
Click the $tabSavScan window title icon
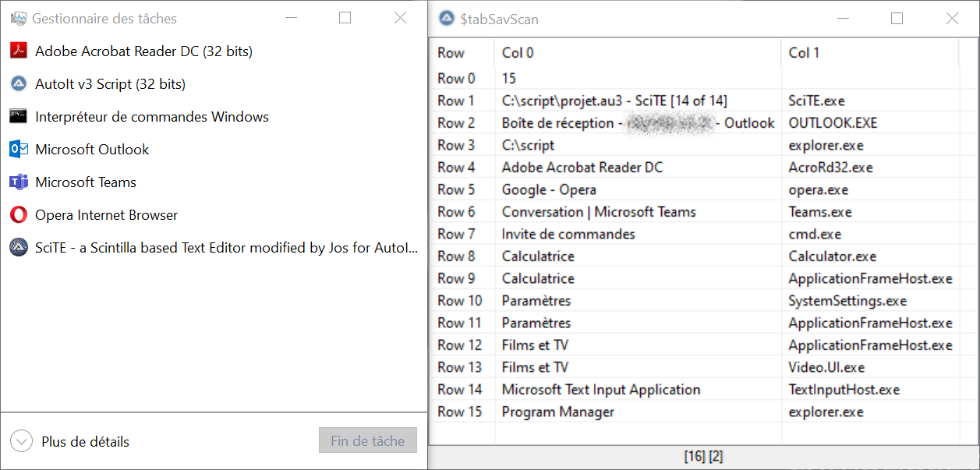[x=446, y=18]
